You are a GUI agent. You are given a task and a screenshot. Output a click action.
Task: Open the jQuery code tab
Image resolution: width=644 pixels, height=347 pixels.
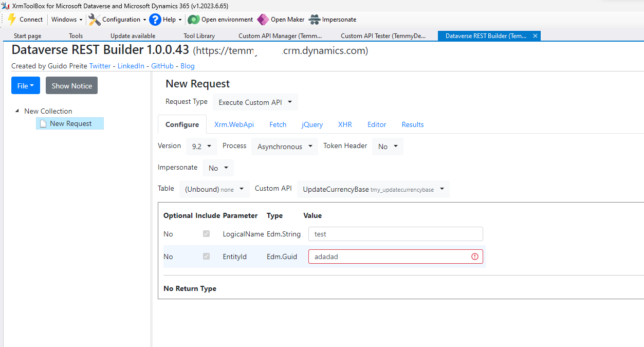click(312, 124)
